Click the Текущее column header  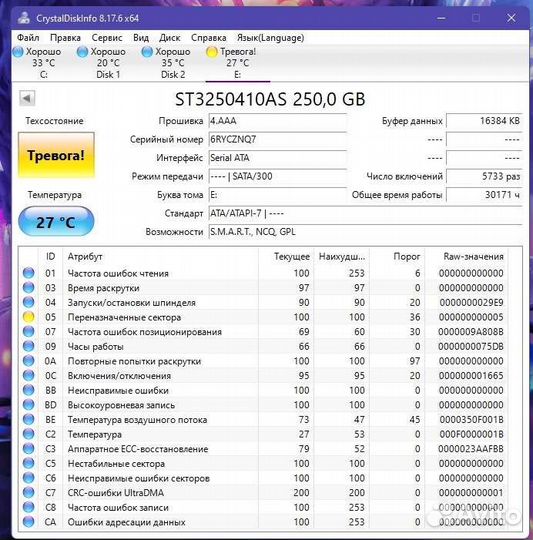[286, 257]
